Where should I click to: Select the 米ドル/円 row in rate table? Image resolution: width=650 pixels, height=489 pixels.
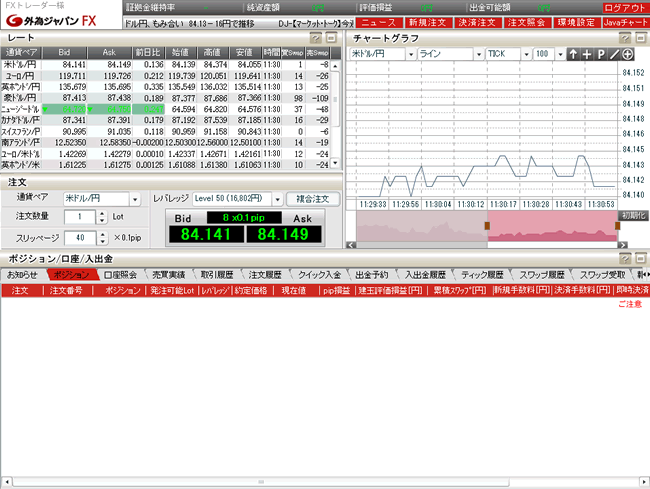pos(166,65)
